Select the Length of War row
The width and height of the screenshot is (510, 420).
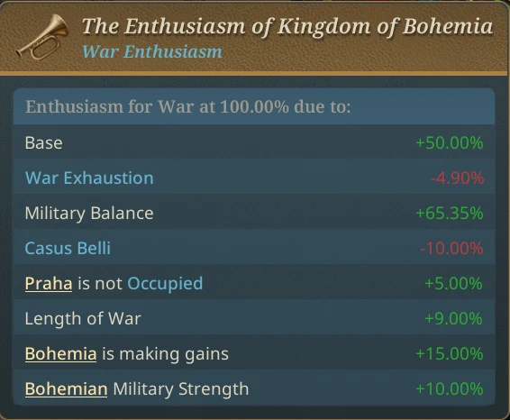254,318
